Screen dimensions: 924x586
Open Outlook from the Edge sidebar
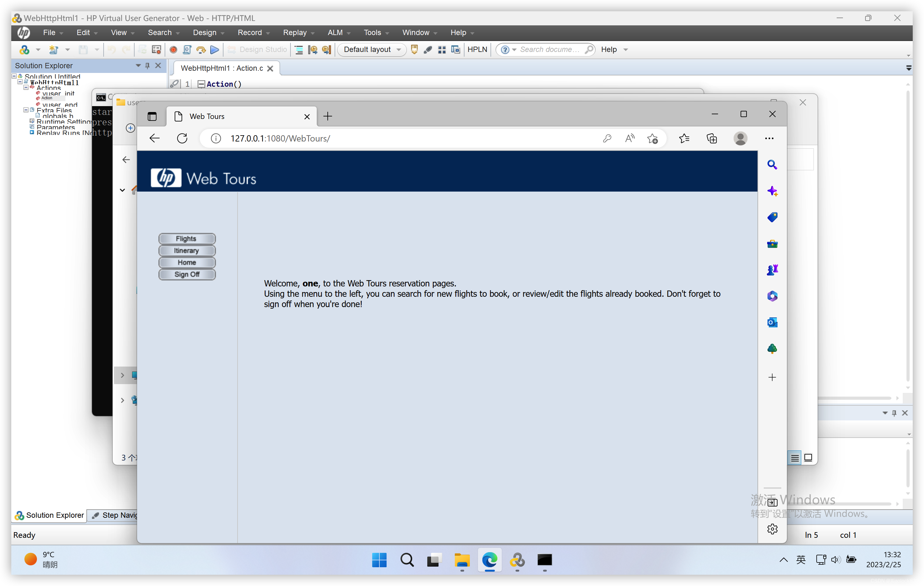pyautogui.click(x=772, y=322)
